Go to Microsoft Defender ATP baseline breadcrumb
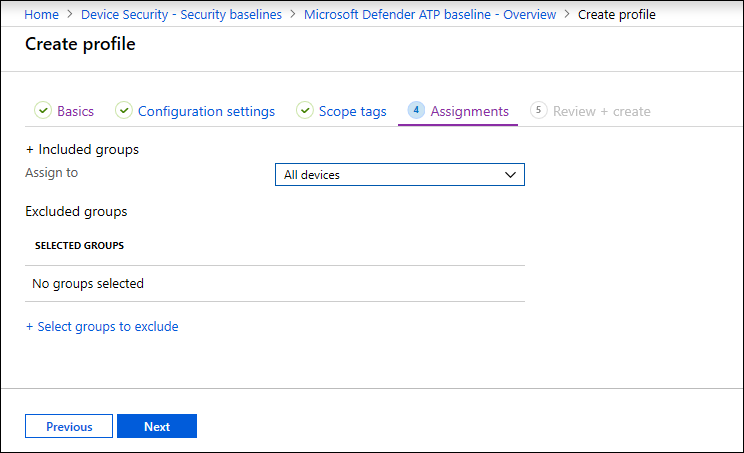The height and width of the screenshot is (453, 744). pyautogui.click(x=431, y=15)
